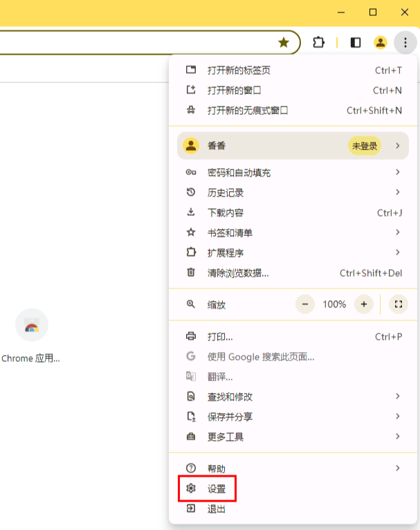
Task: Click the star icon beside 书签和清单
Action: click(x=191, y=232)
